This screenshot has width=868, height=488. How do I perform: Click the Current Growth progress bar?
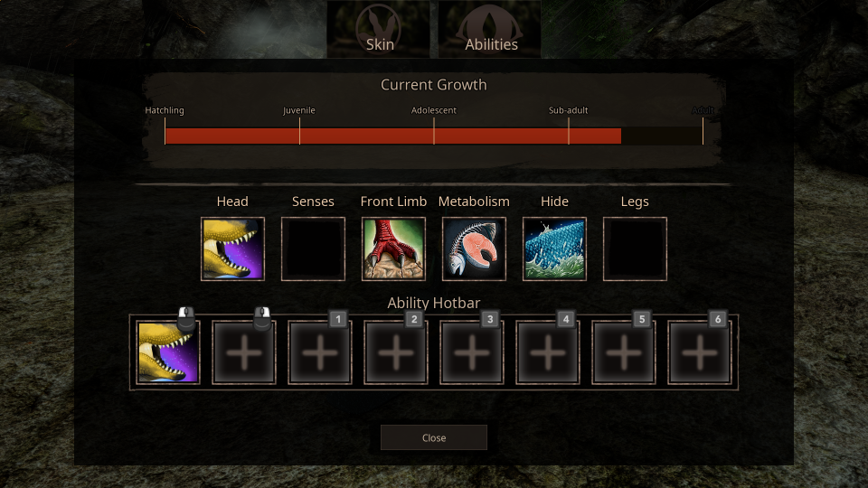click(x=434, y=136)
